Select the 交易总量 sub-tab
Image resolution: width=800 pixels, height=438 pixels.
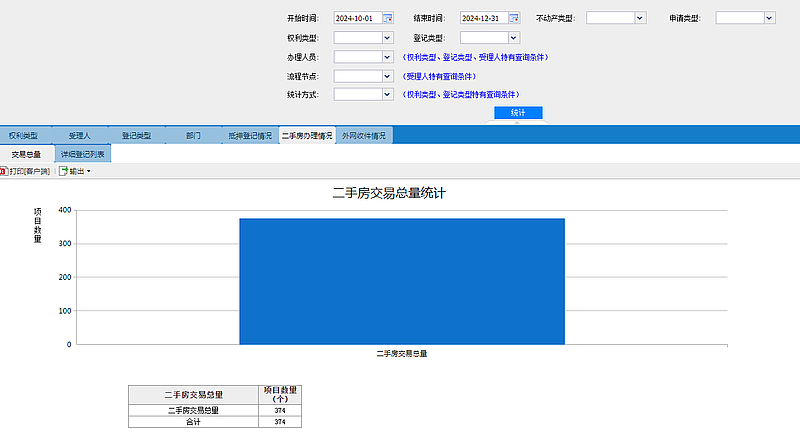(x=27, y=154)
